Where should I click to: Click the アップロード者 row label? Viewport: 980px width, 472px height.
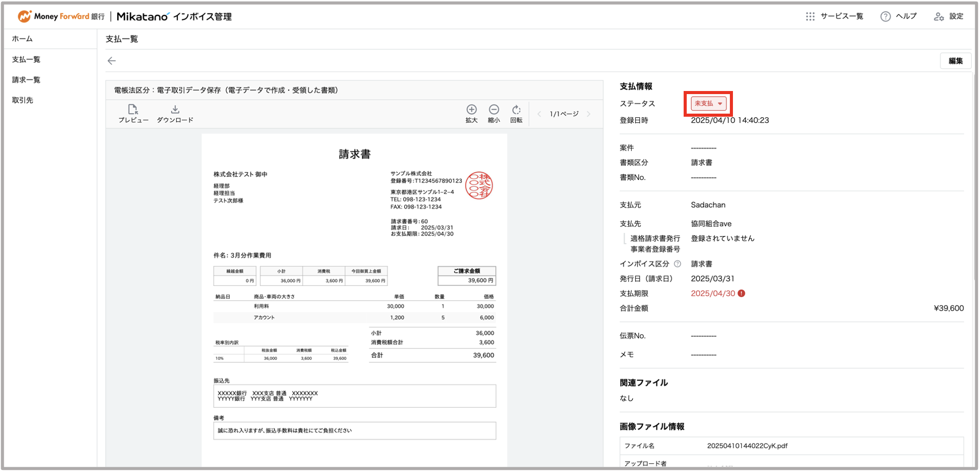tap(645, 463)
